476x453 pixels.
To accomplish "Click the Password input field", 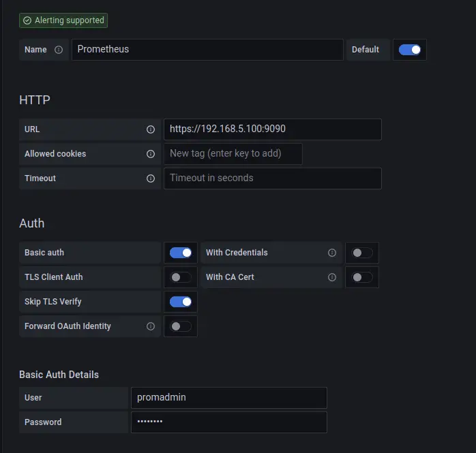I will (229, 422).
